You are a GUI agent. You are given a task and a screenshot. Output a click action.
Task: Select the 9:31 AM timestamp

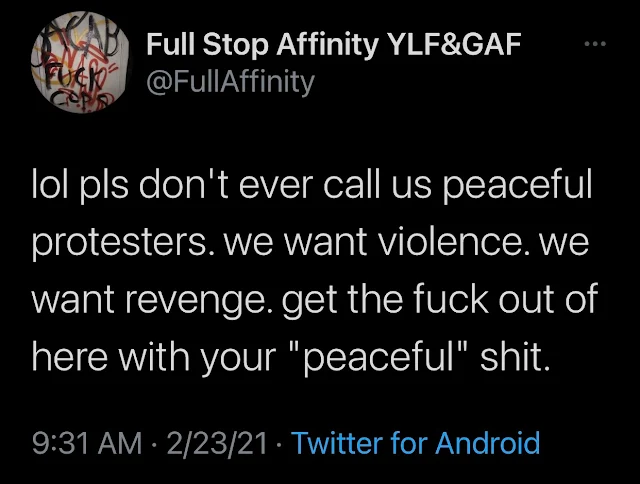click(x=87, y=443)
